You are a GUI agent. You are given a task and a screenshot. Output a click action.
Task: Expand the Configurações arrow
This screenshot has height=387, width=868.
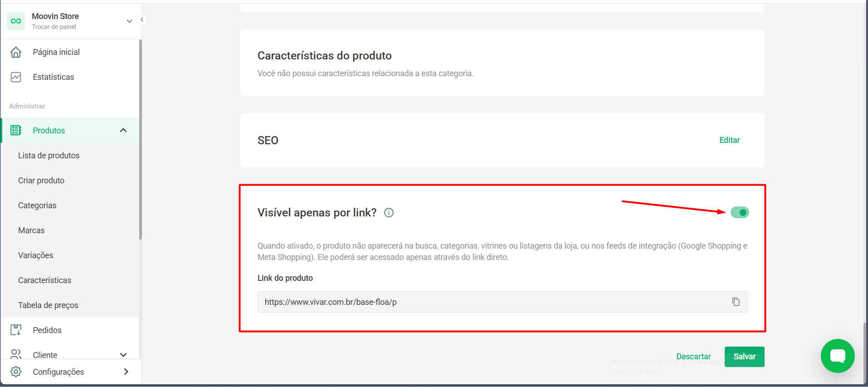coord(126,372)
